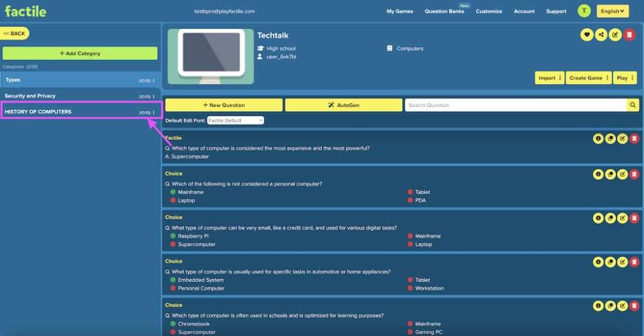Delete the personal computer question
This screenshot has width=644, height=336.
634,174
